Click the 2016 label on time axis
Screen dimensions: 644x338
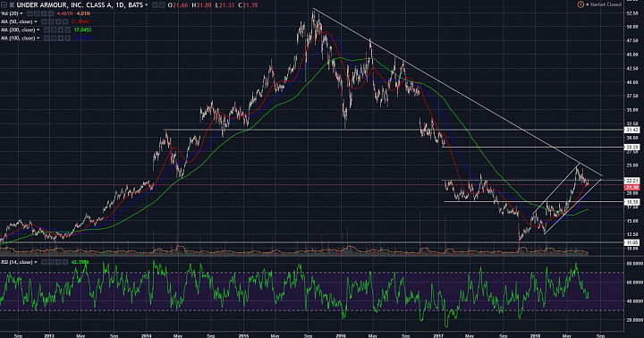(x=341, y=335)
